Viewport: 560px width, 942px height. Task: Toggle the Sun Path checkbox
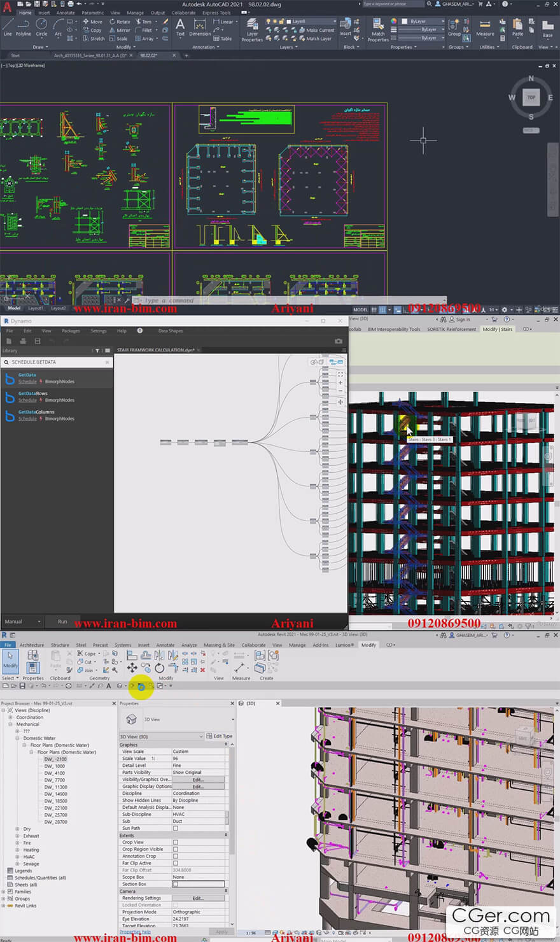(x=176, y=828)
